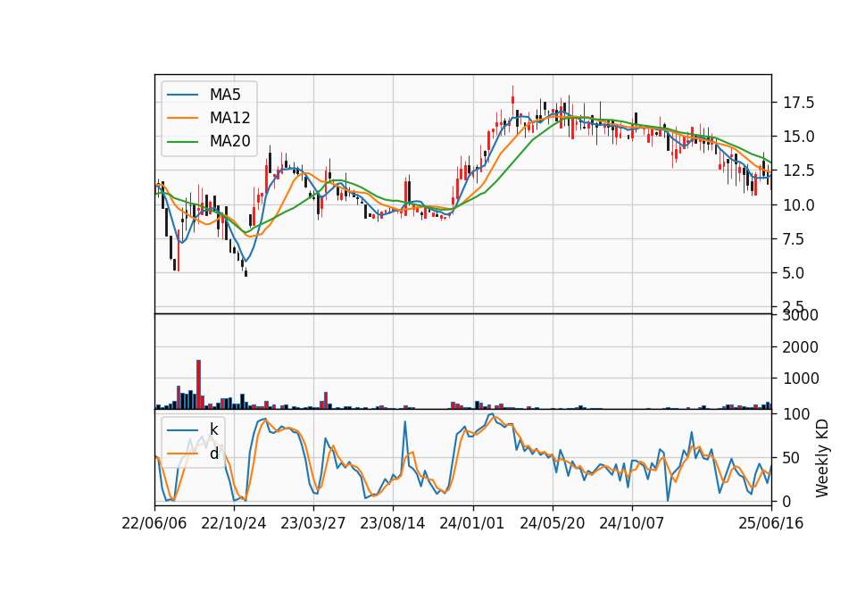Click the MA5 legend label
The image size is (857, 616).
[x=225, y=95]
